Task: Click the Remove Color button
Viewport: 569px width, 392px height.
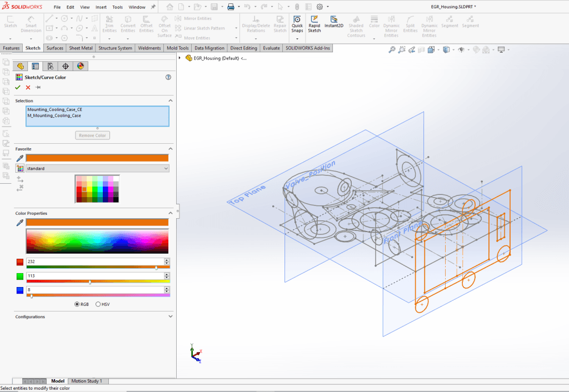Action: coord(93,135)
